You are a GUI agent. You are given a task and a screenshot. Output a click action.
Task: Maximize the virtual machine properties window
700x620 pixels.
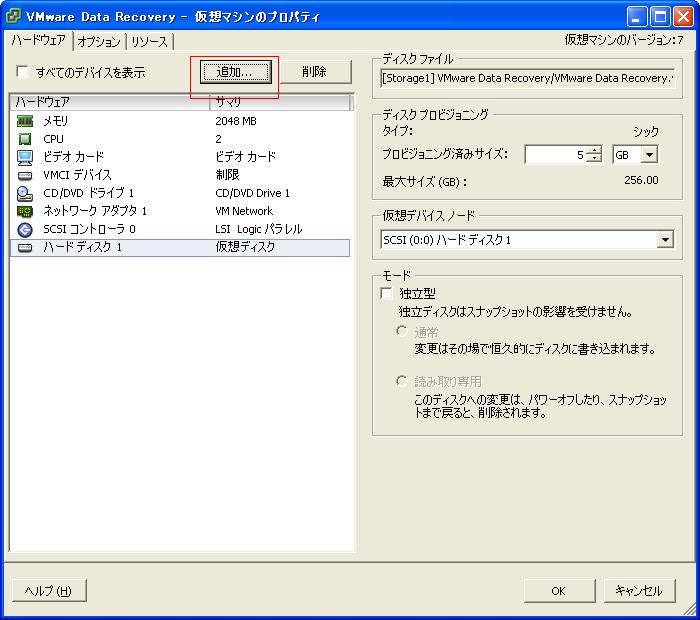660,17
